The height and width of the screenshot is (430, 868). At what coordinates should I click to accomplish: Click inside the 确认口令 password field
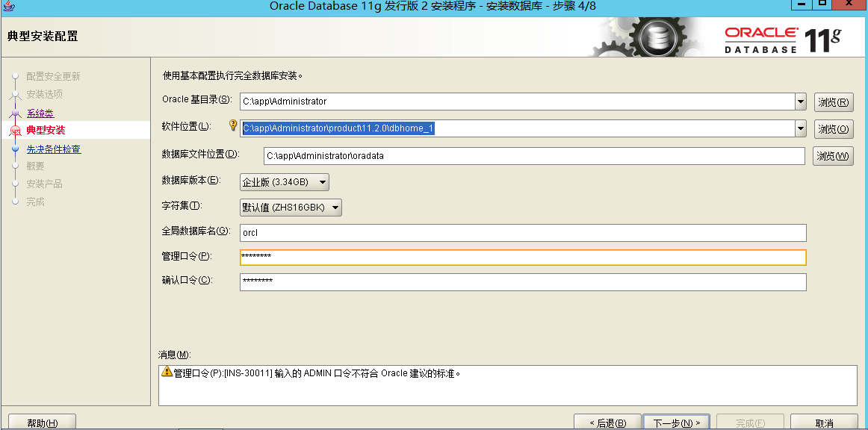tap(523, 281)
